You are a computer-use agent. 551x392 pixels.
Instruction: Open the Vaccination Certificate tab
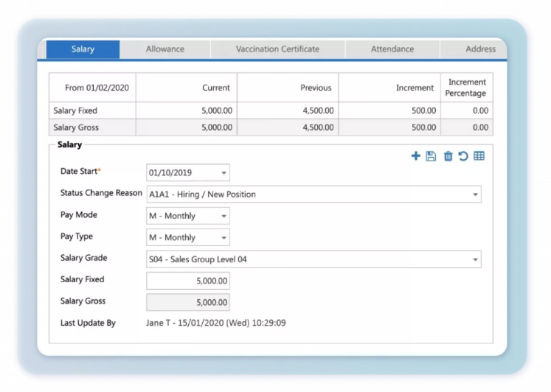[277, 49]
